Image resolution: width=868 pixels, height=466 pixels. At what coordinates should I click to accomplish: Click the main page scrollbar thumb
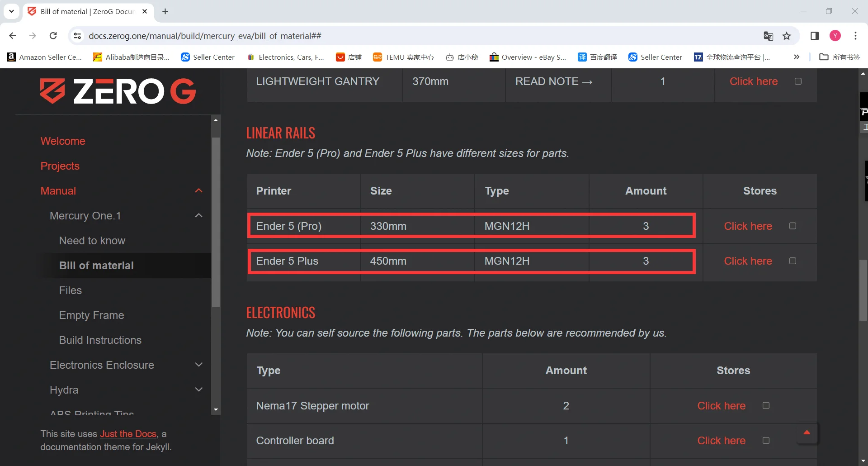pos(863,290)
